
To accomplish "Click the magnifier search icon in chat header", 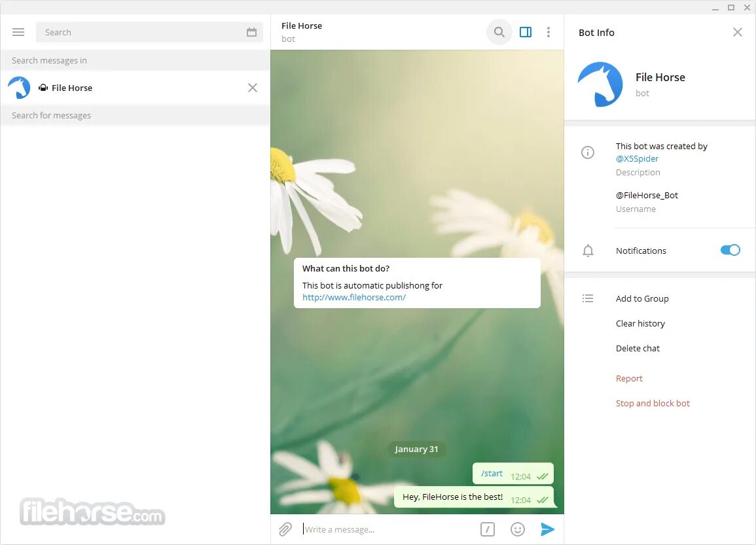I will tap(499, 32).
